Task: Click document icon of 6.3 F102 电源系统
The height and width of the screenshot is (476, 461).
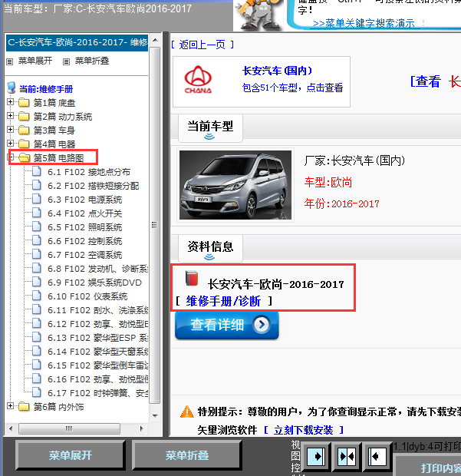Action: (x=37, y=199)
